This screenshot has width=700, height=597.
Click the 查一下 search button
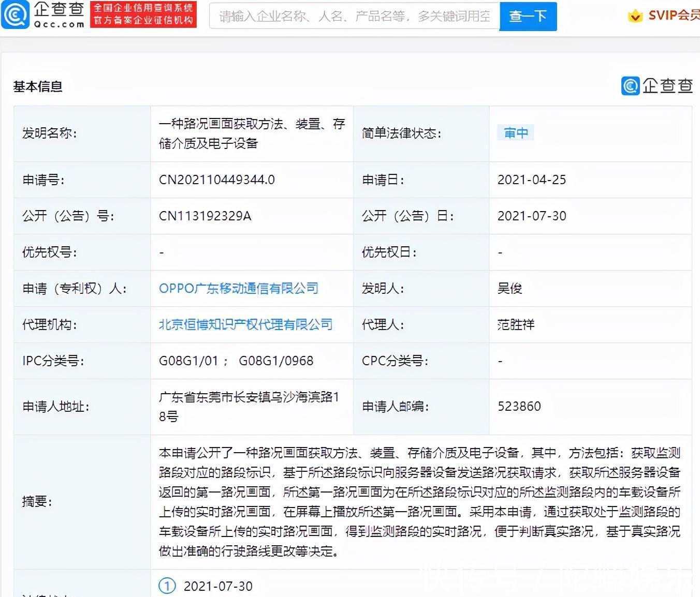(x=528, y=16)
